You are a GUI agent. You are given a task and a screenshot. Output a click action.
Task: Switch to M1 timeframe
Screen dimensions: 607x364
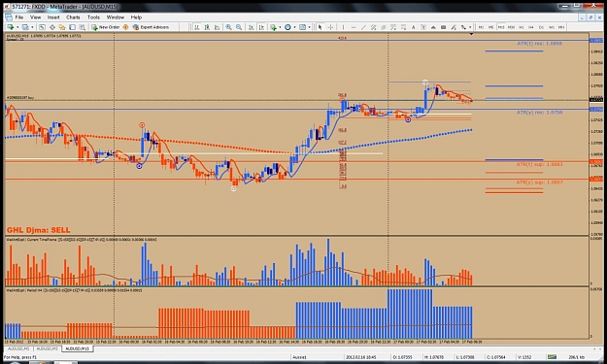[x=481, y=27]
